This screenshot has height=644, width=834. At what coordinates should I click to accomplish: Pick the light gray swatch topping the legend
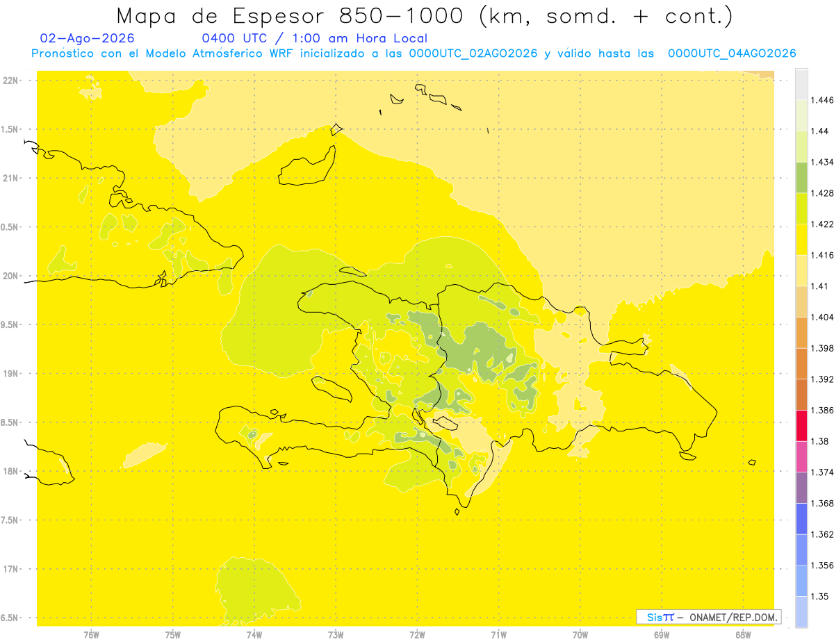[801, 84]
